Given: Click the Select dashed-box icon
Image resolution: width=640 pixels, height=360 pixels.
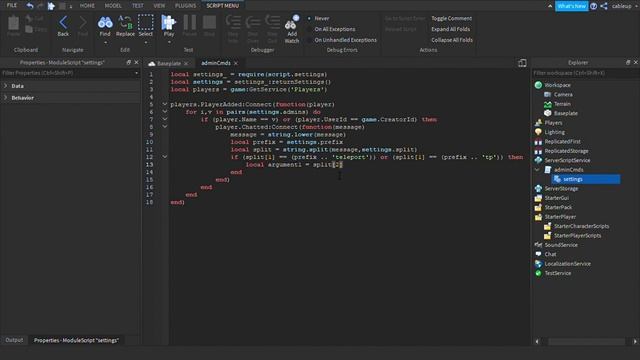Looking at the screenshot, I should click(145, 23).
